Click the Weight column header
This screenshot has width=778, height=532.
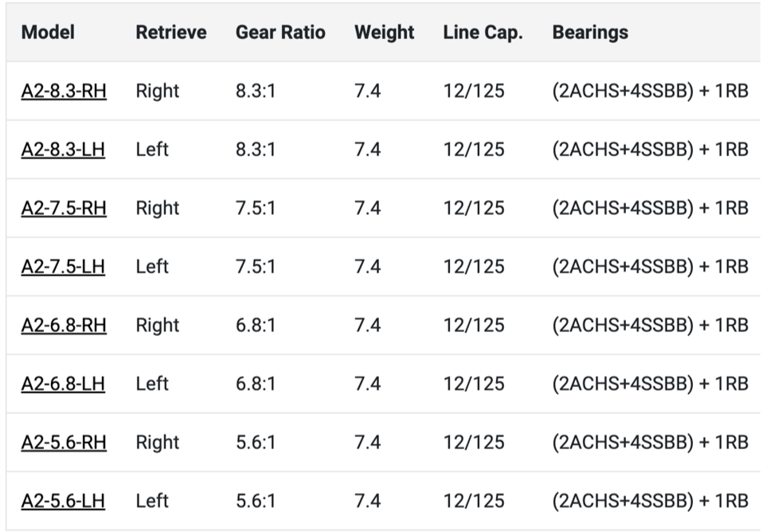pyautogui.click(x=384, y=33)
